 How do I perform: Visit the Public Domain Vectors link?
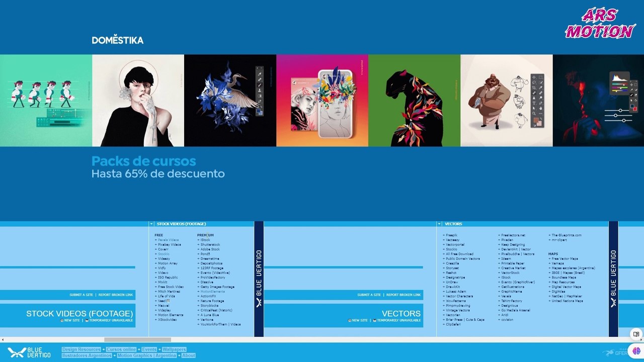pos(462,259)
